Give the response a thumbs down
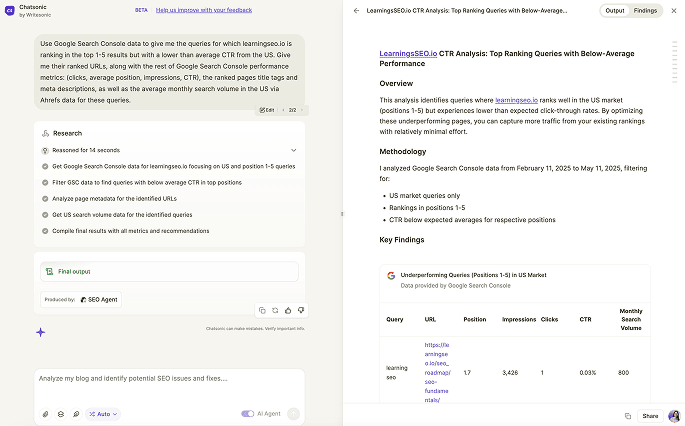Image resolution: width=685 pixels, height=426 pixels. pyautogui.click(x=301, y=310)
